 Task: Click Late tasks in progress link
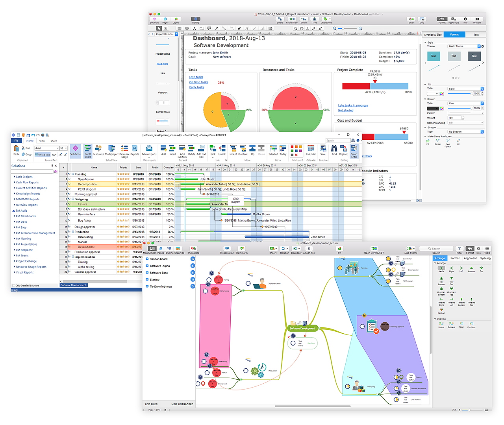click(353, 105)
